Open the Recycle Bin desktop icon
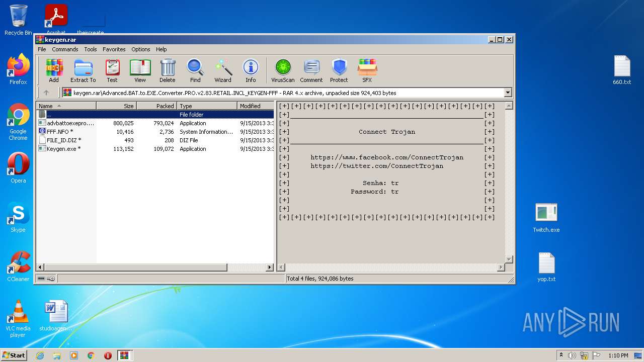This screenshot has height=362, width=644. (x=18, y=20)
